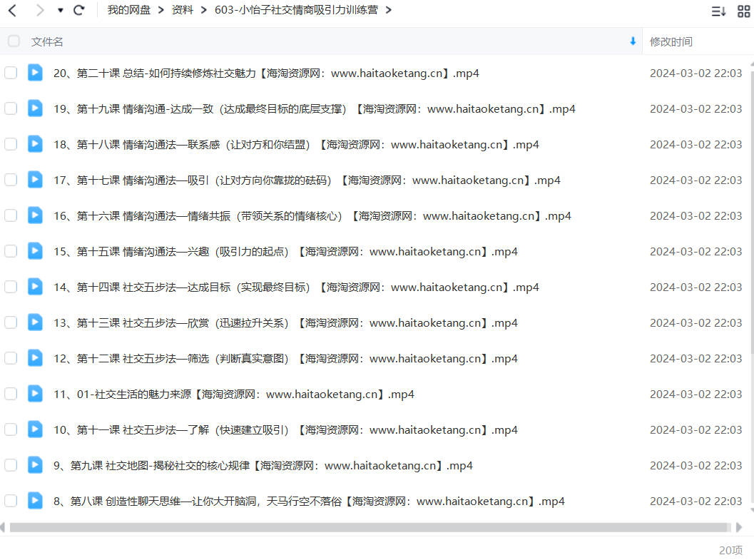Click video icon of 15、第十五课 兴趣
Screen dimensions: 754x560
(35, 251)
